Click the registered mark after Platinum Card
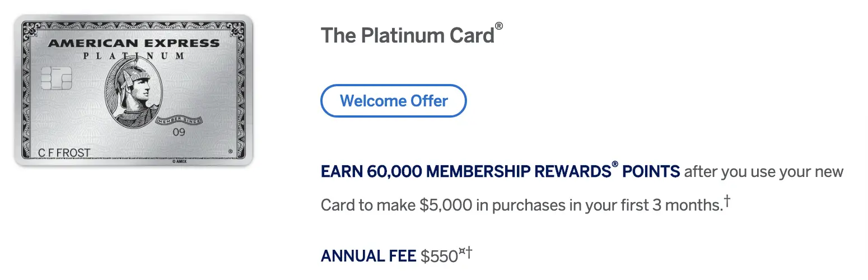This screenshot has height=280, width=868. (498, 27)
